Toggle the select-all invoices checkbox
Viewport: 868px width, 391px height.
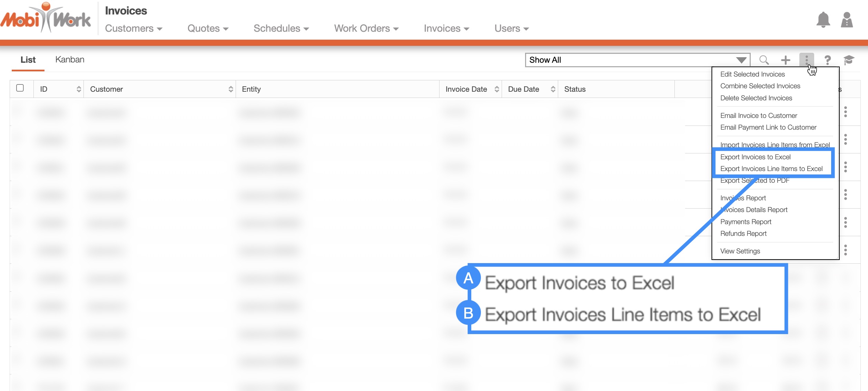(x=20, y=88)
